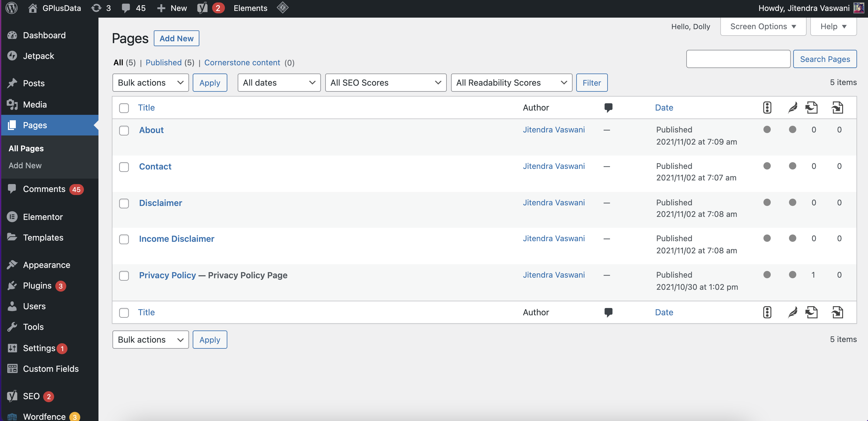
Task: Expand the All Readability Scores dropdown
Action: tap(510, 82)
